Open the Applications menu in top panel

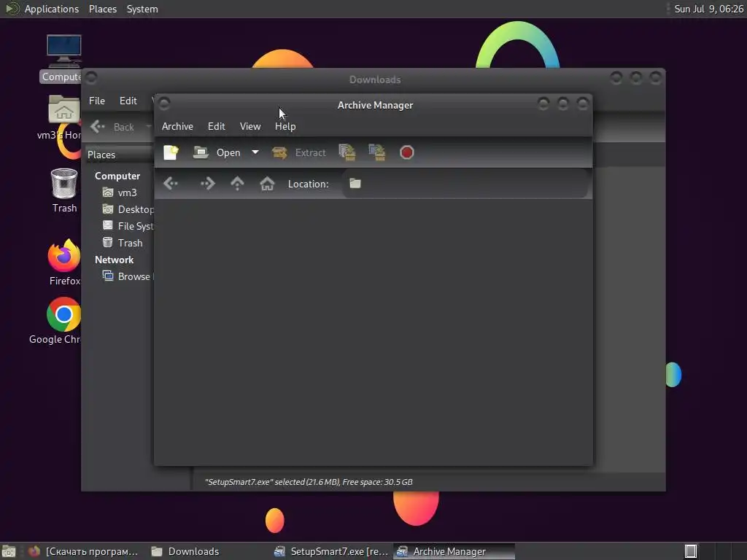coord(52,9)
